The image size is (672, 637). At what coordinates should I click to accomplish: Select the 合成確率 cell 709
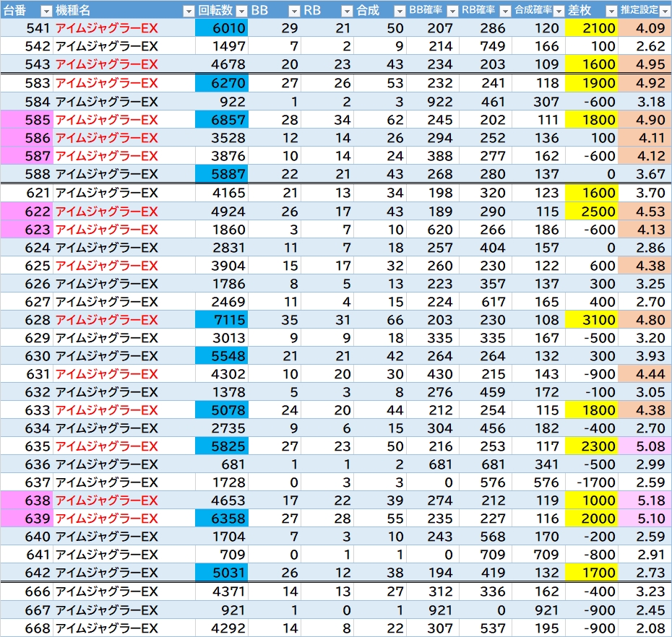coord(538,555)
